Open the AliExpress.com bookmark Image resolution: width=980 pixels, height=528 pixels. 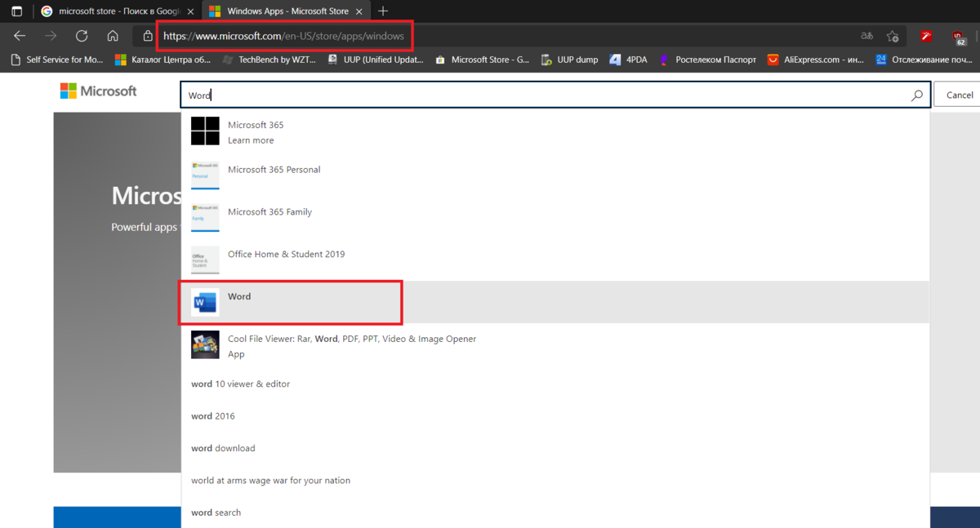click(x=815, y=60)
